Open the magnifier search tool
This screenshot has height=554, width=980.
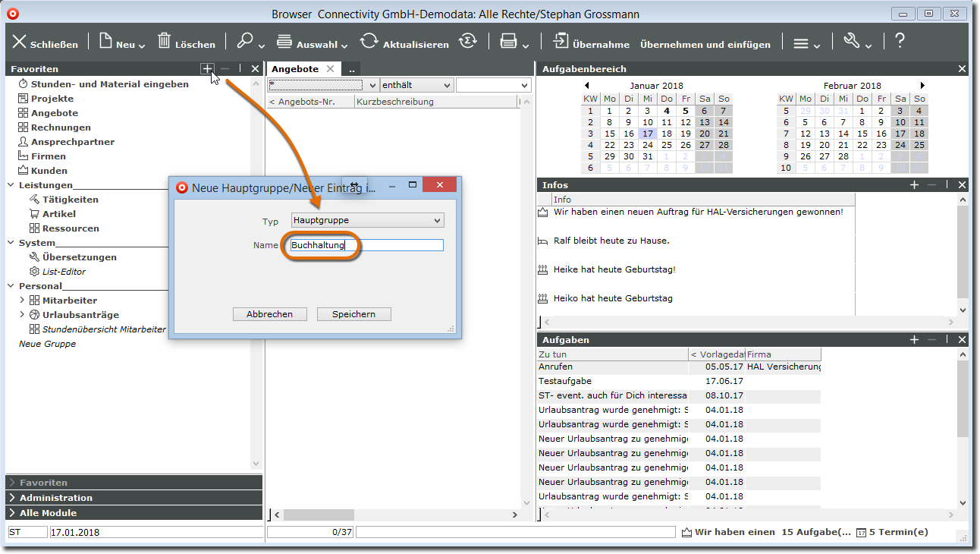[x=245, y=42]
